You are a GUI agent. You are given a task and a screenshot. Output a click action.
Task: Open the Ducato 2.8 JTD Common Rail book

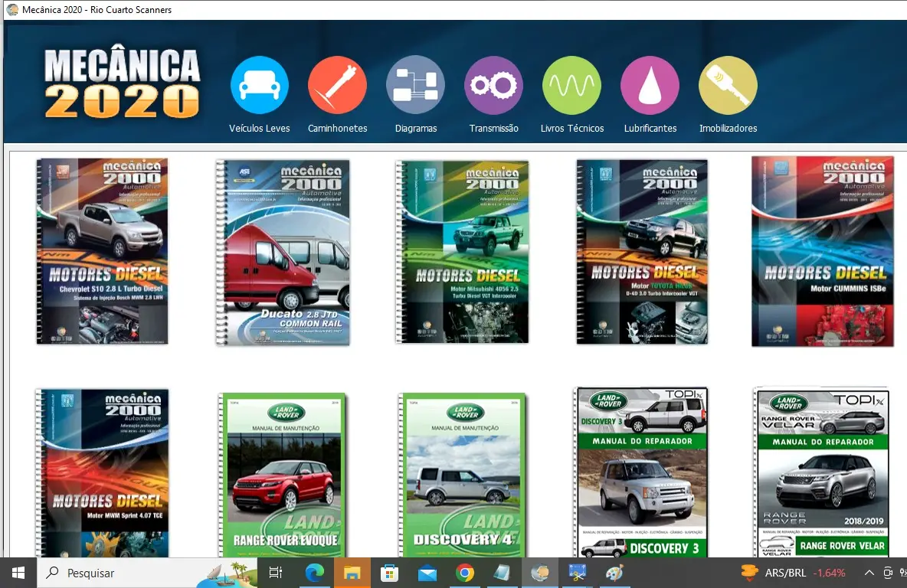(x=283, y=253)
